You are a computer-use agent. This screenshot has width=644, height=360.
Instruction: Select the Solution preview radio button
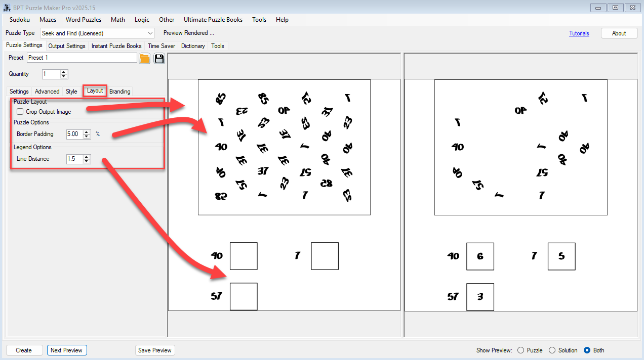pyautogui.click(x=552, y=350)
